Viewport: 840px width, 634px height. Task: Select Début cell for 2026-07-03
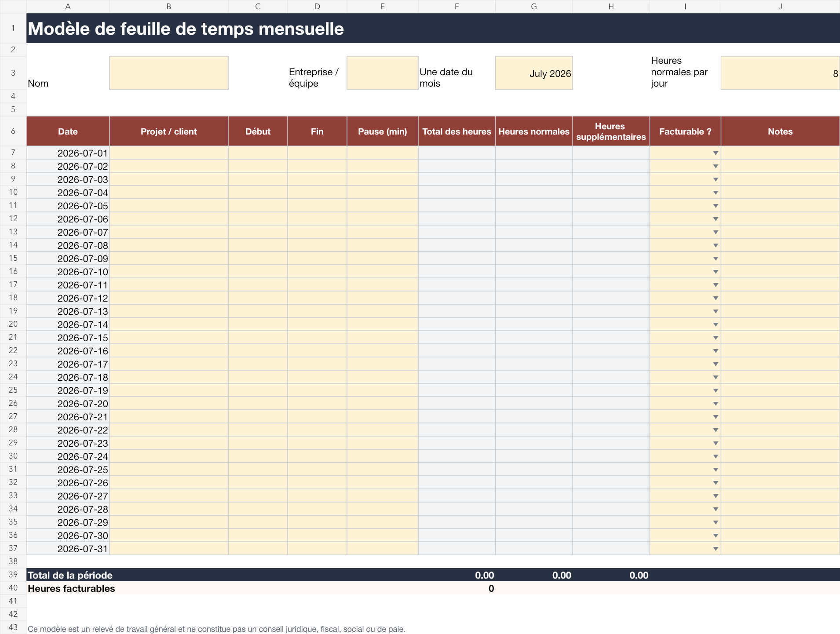[258, 179]
